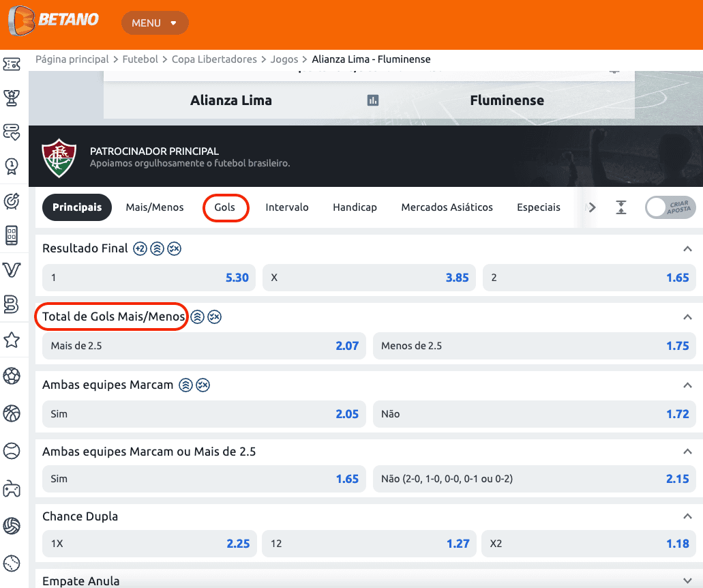Click stacked-arrows icon beside Ambas equipes Marcam
This screenshot has width=703, height=588.
pyautogui.click(x=186, y=385)
